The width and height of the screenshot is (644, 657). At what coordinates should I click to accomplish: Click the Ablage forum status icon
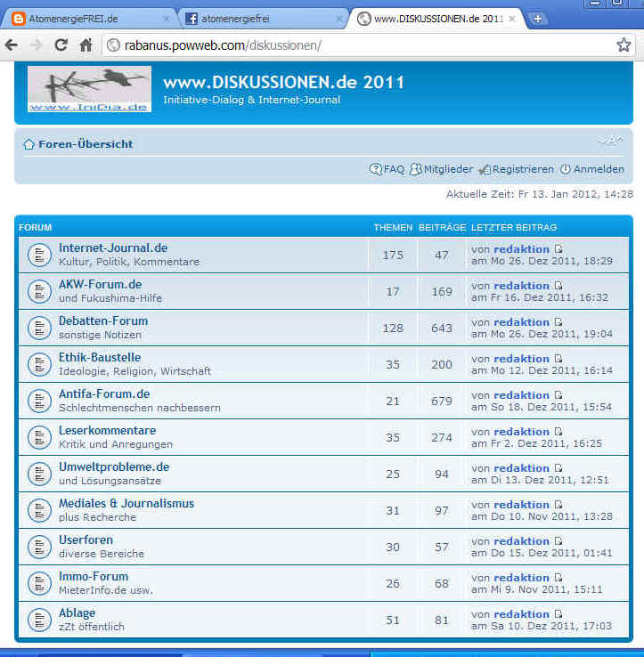tap(39, 620)
